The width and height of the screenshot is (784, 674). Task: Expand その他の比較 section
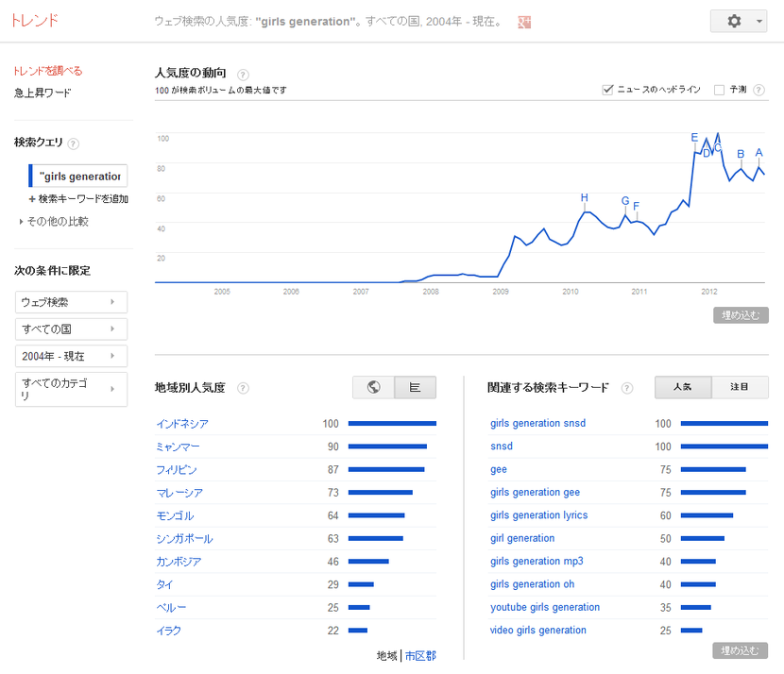[54, 221]
